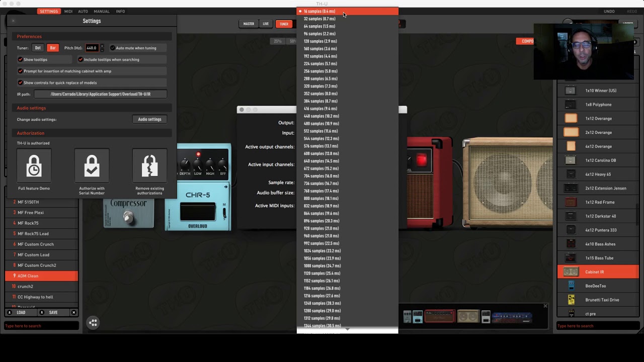The height and width of the screenshot is (362, 644).
Task: Toggle the Show tooltips checkbox
Action: (x=20, y=59)
